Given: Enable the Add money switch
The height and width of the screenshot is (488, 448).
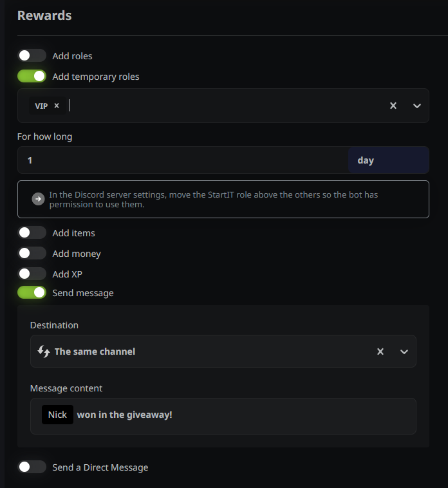Looking at the screenshot, I should pos(32,254).
